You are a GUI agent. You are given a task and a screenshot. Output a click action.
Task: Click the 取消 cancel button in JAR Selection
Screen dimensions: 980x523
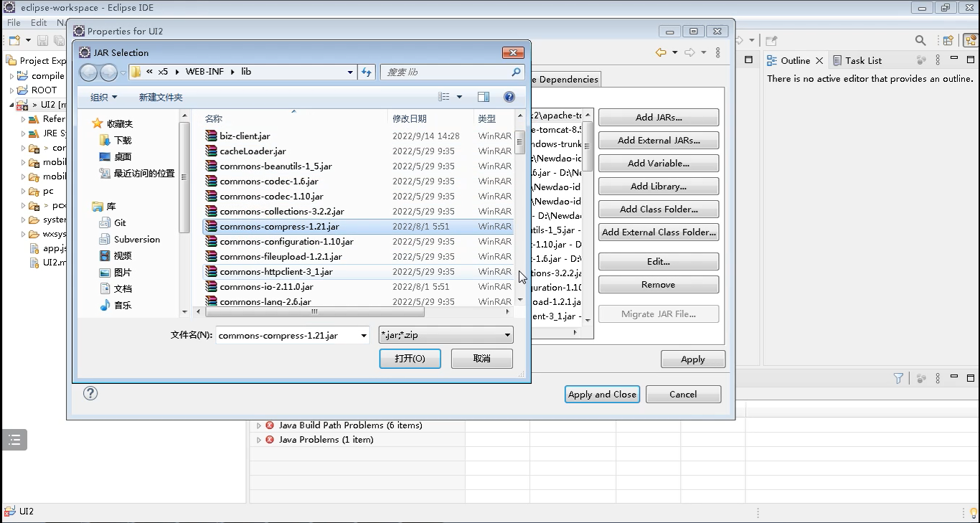click(482, 359)
